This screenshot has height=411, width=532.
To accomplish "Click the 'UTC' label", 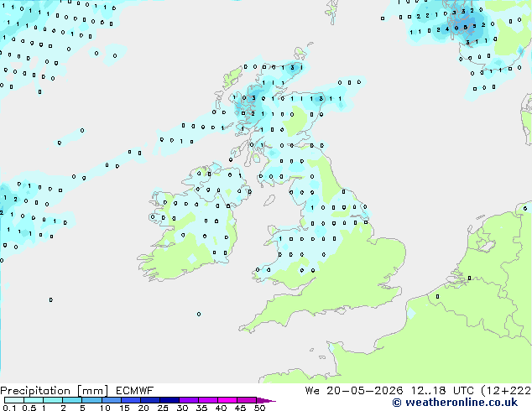I will click(x=463, y=391).
